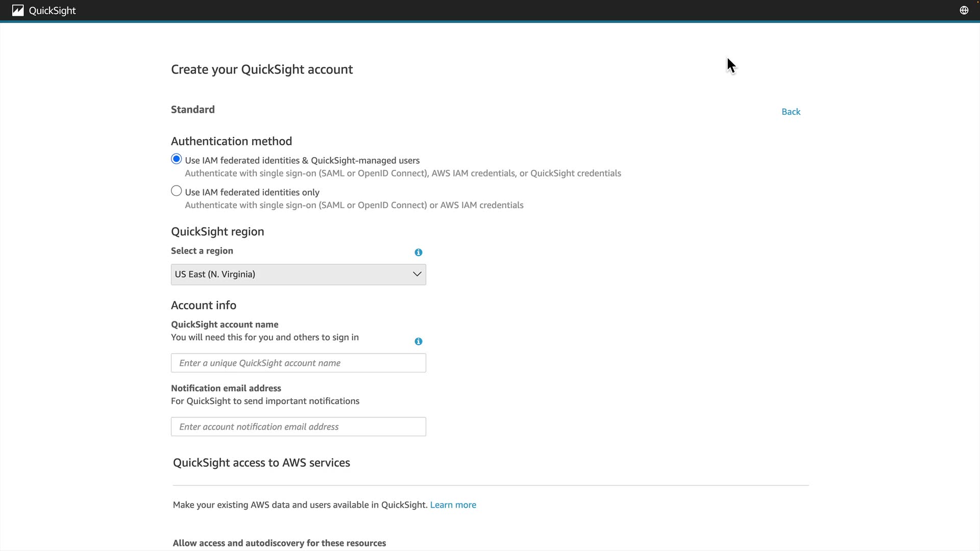Open the globe language selector icon
Image resolution: width=980 pixels, height=551 pixels.
tap(964, 11)
